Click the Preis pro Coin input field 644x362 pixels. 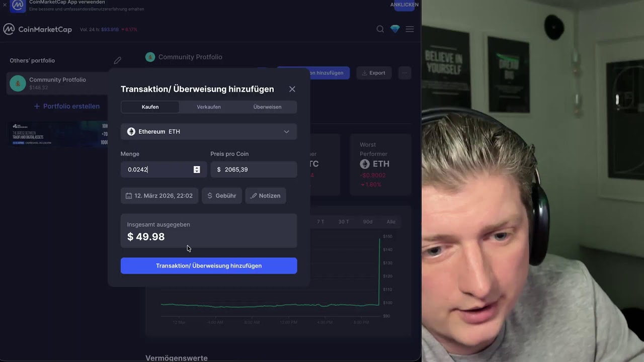point(254,169)
